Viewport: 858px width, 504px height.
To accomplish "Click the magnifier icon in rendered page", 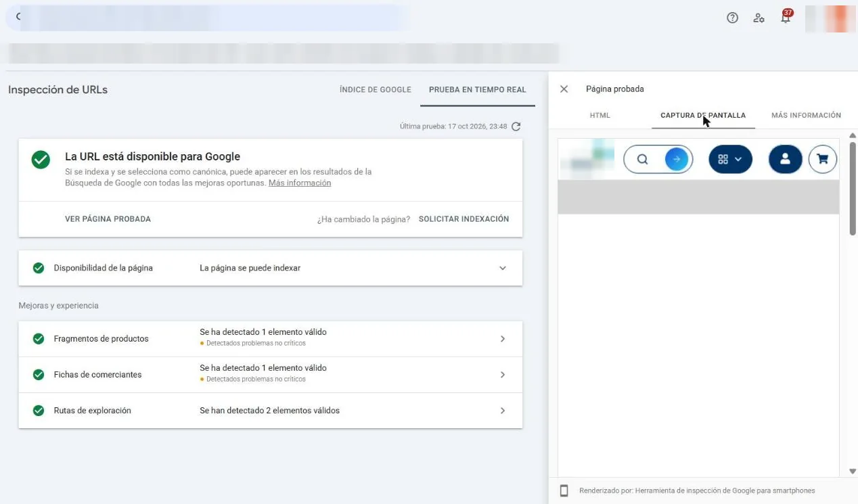I will [x=643, y=160].
